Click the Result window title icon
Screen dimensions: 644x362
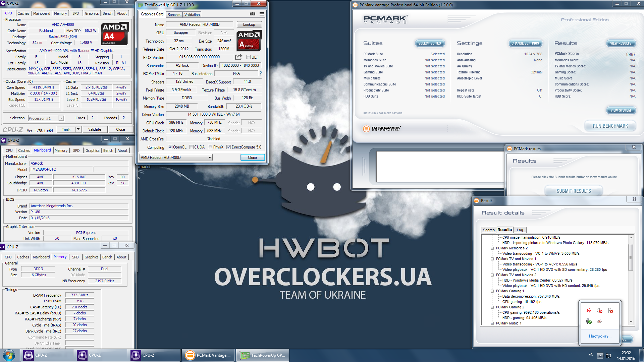[x=477, y=200]
